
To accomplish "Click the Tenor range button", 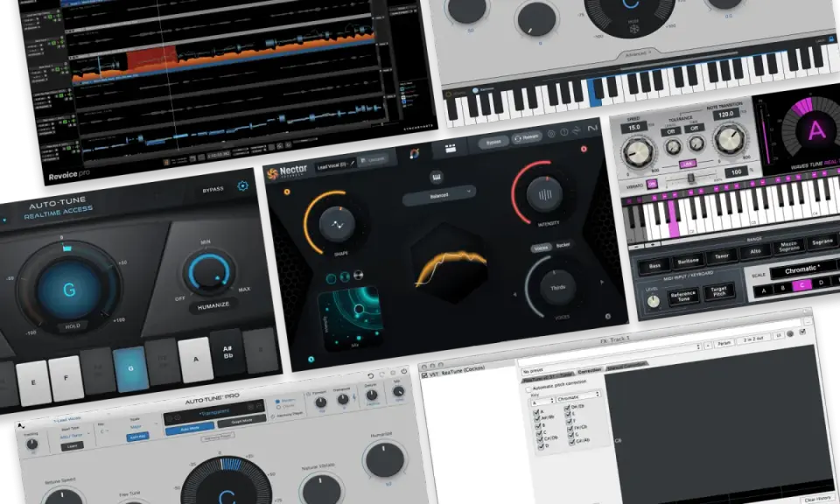I will [x=721, y=256].
